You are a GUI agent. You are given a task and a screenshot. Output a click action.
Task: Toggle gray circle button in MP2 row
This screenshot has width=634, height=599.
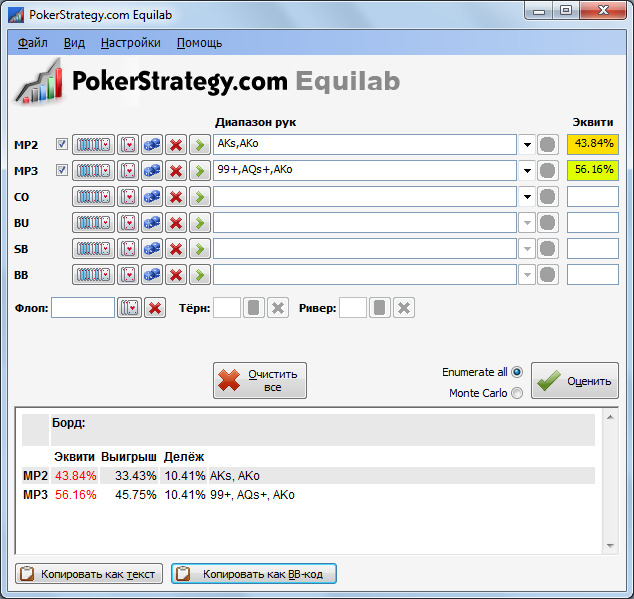(x=547, y=144)
